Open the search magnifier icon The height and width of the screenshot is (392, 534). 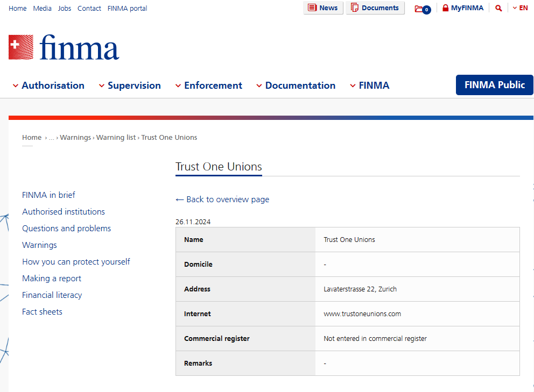pos(498,8)
